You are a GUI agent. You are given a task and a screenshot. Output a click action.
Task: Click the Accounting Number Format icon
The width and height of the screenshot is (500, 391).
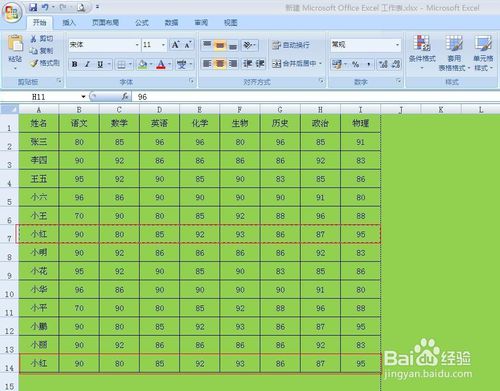pos(337,64)
